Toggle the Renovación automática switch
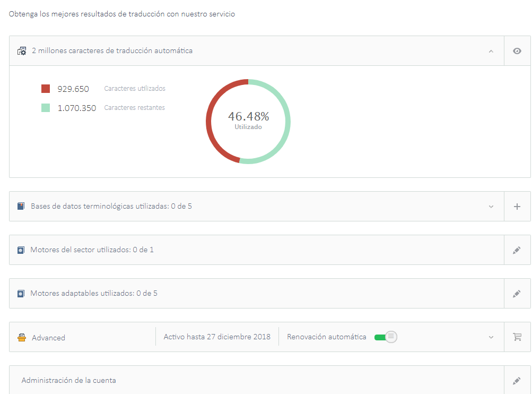 [386, 337]
